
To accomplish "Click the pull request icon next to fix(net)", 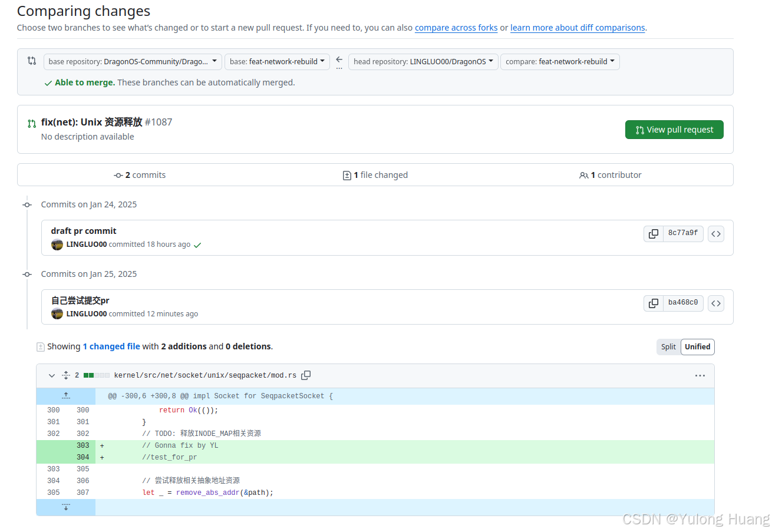I will [x=32, y=123].
